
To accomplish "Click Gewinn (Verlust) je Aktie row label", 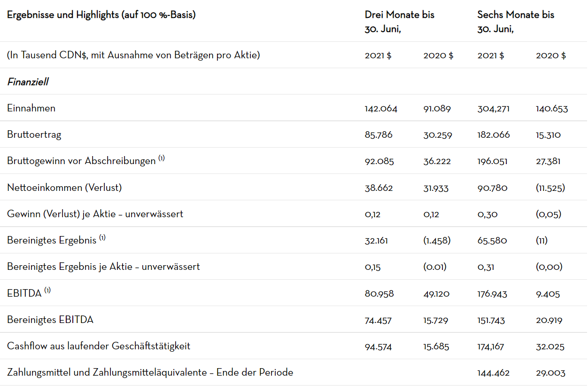I will pyautogui.click(x=95, y=214).
